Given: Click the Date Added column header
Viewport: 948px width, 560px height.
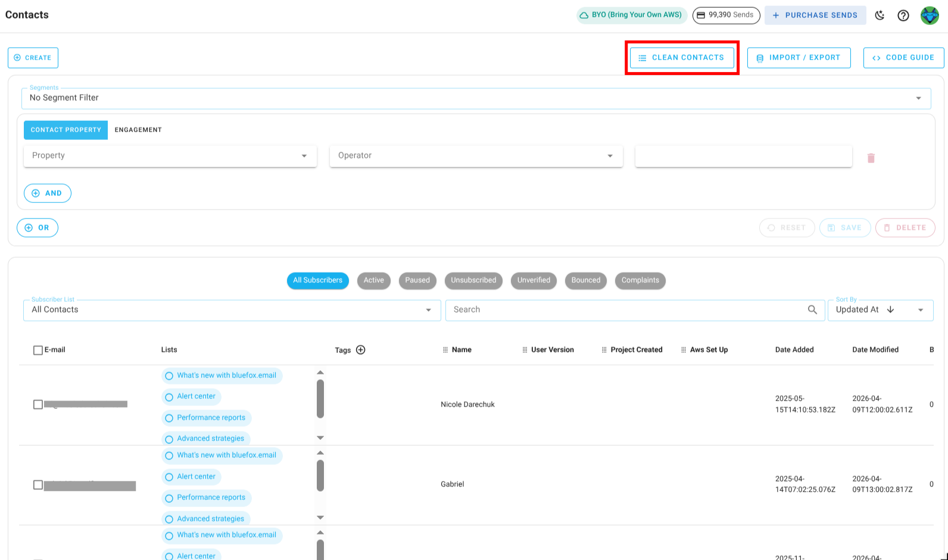Looking at the screenshot, I should (794, 350).
